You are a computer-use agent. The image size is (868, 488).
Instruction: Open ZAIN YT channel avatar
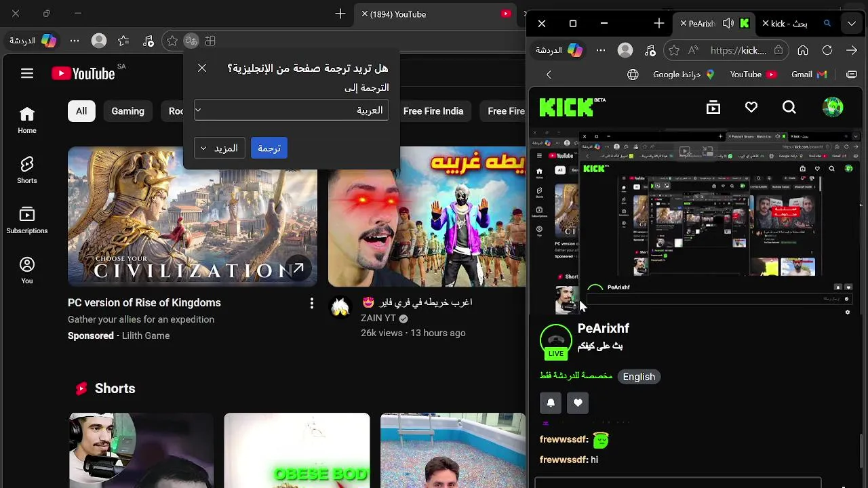tap(340, 308)
